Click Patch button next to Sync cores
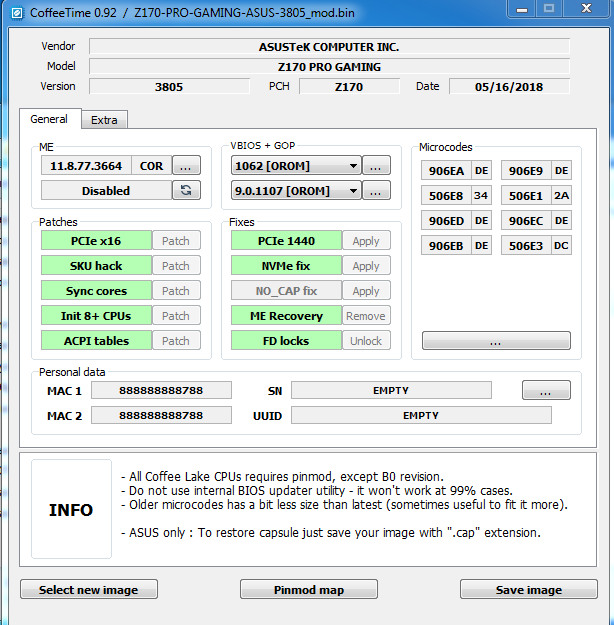 click(176, 291)
